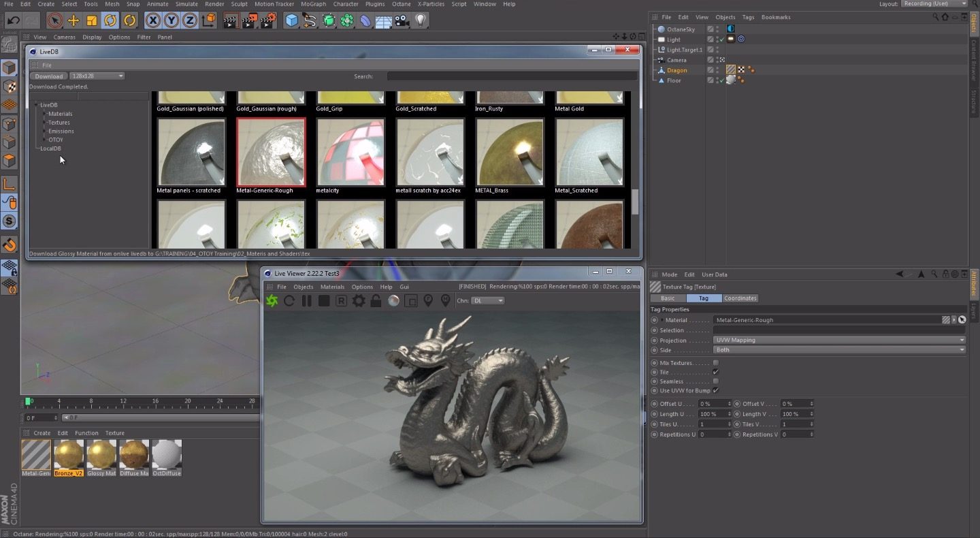Image resolution: width=980 pixels, height=538 pixels.
Task: Restart render in Live Viewer
Action: (289, 300)
